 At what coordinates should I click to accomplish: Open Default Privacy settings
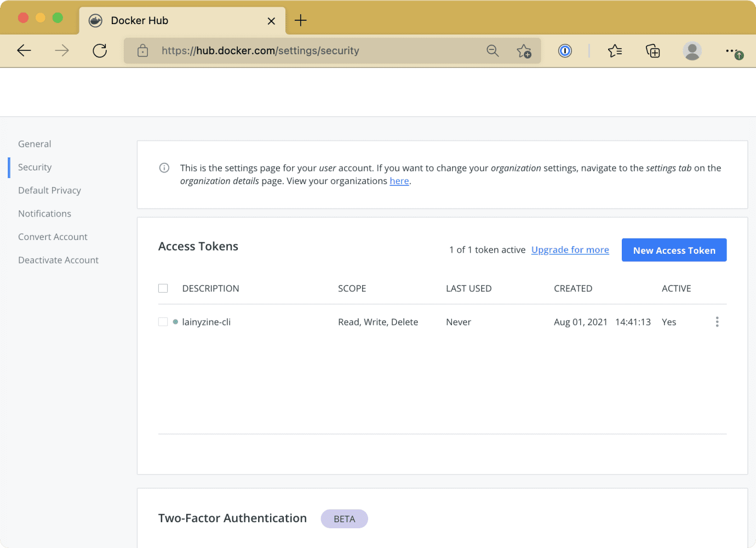point(49,190)
